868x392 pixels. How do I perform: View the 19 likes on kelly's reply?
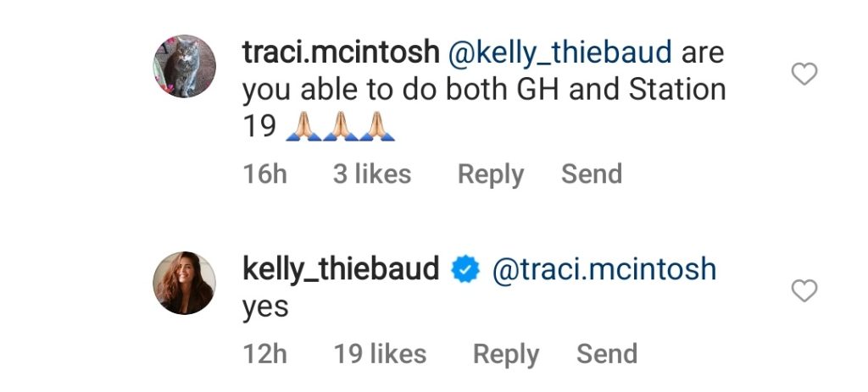(380, 354)
